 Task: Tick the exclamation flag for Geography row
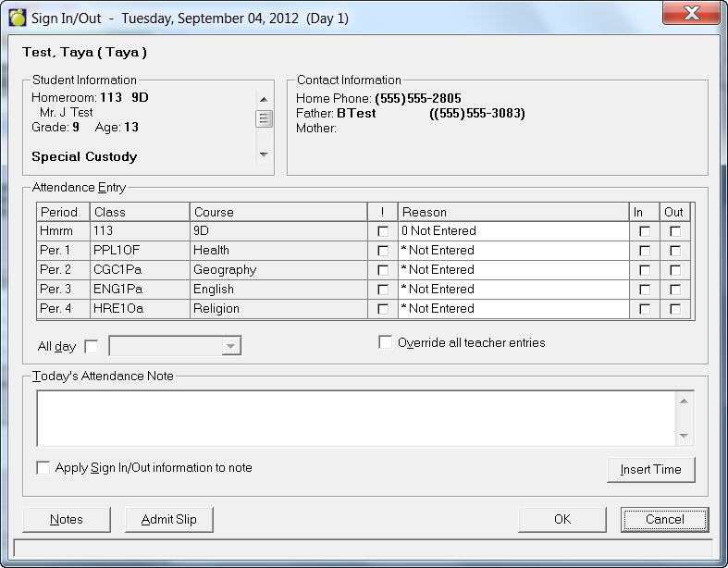pos(383,270)
